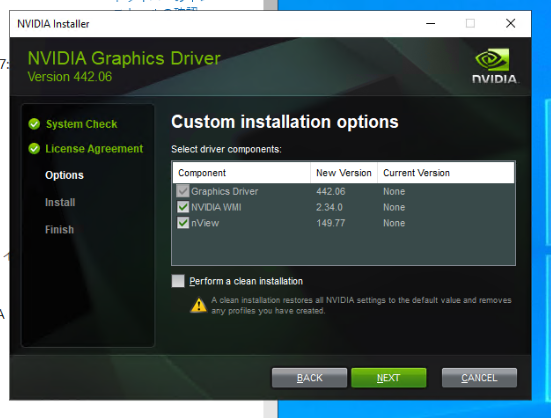
Task: Uncheck the nView component checkbox
Action: pos(183,223)
